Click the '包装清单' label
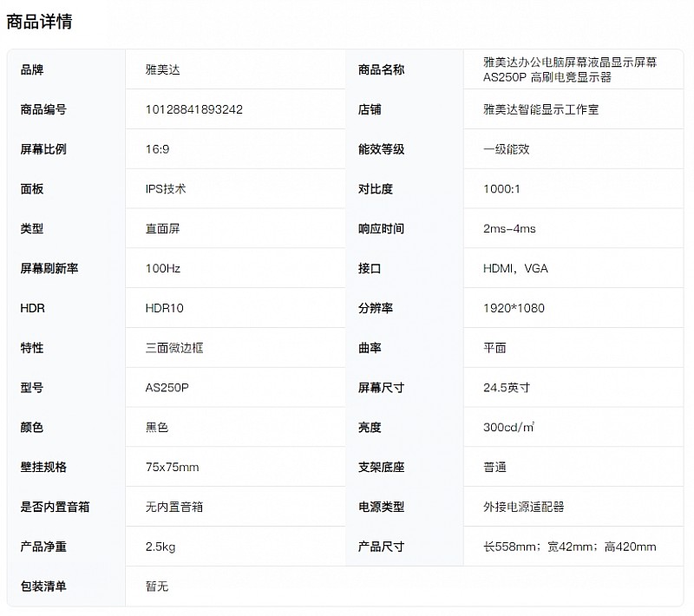Viewport: 694px width, 616px height. (x=43, y=587)
